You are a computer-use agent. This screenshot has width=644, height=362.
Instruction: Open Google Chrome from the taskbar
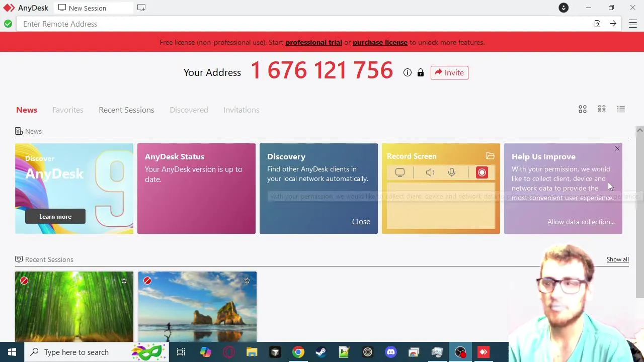click(x=298, y=352)
